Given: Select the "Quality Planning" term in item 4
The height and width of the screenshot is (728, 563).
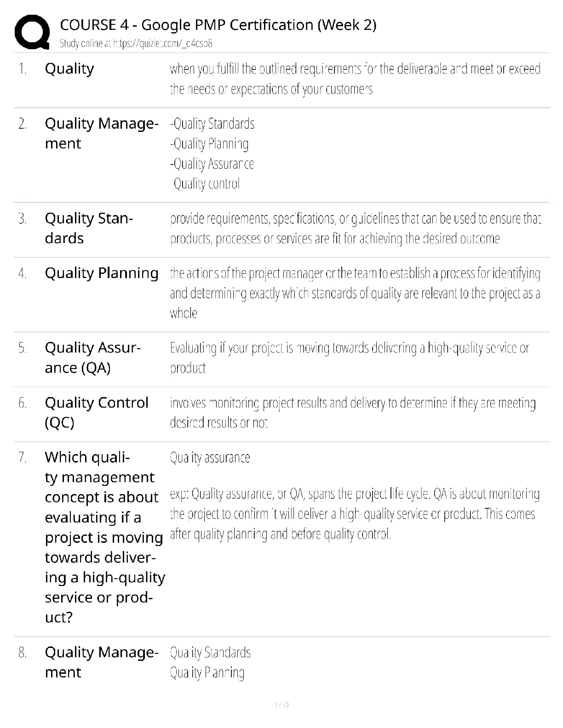Looking at the screenshot, I should coord(102,273).
